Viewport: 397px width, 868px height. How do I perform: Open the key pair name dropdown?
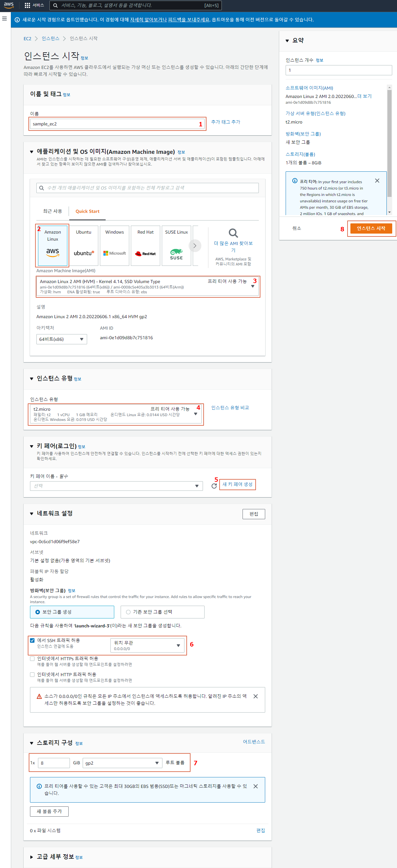tap(116, 486)
